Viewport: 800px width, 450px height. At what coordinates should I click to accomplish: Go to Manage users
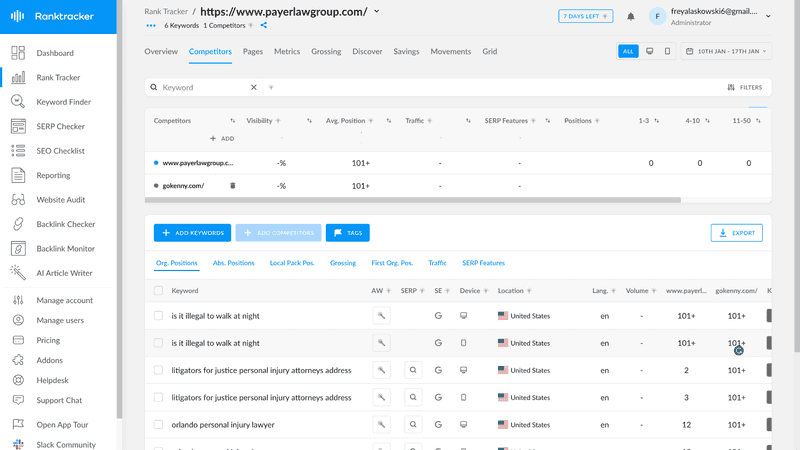(x=60, y=320)
